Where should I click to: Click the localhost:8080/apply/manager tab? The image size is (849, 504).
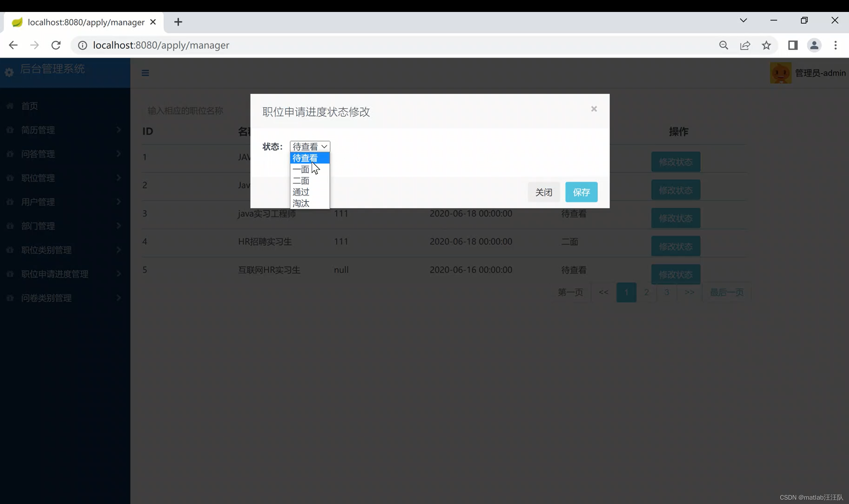tap(85, 23)
